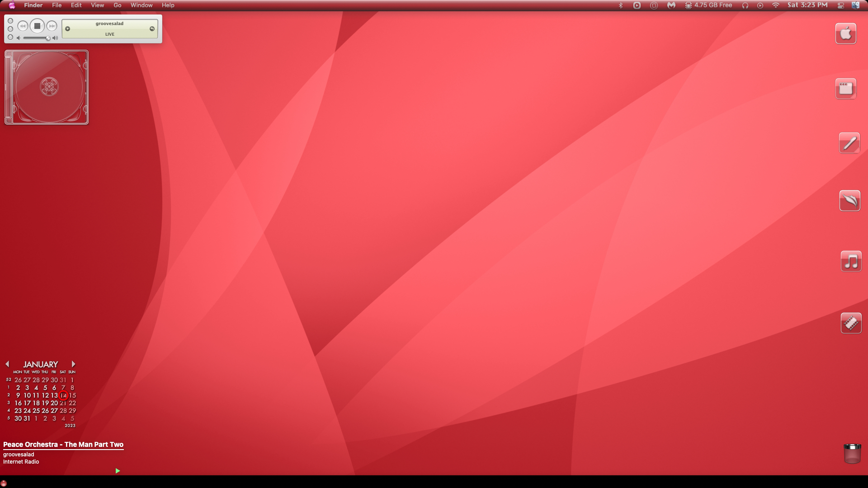Open the trash can icon
Viewport: 868px width, 488px height.
852,454
